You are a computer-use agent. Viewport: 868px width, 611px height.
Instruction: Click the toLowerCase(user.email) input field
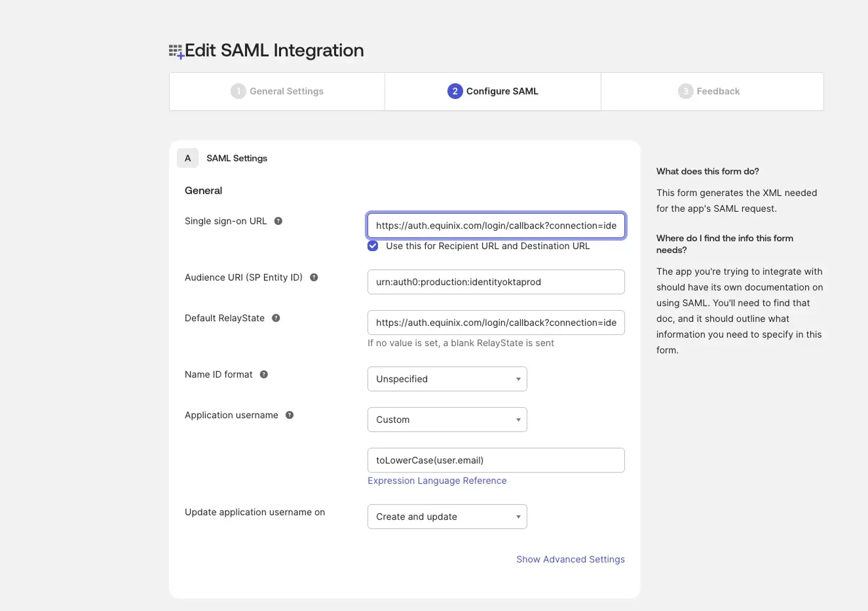[x=496, y=460]
